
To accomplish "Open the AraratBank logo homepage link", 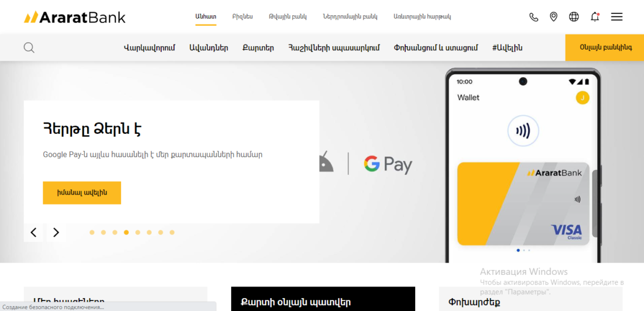I will [x=75, y=17].
